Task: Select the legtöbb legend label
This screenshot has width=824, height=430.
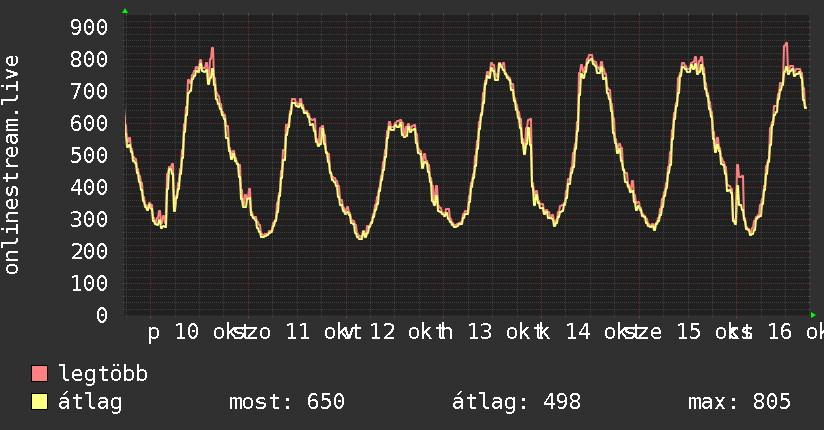Action: tap(103, 373)
